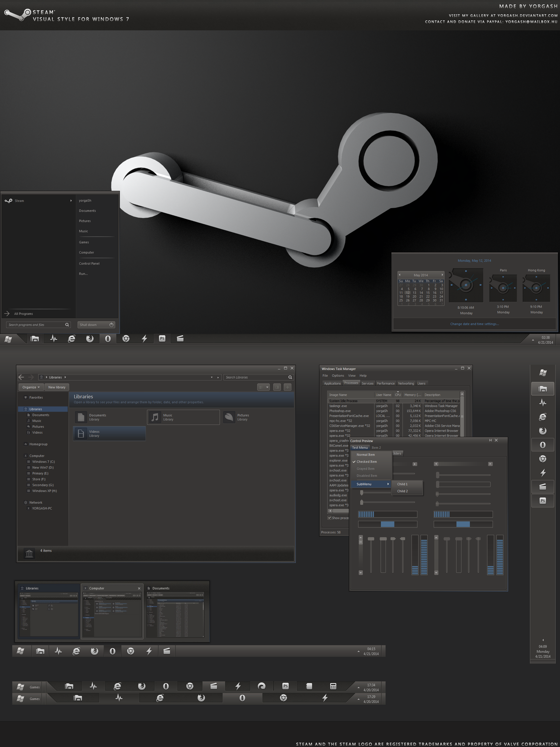Show hidden tray icons on 02:38 taskbar
The height and width of the screenshot is (747, 560).
point(533,340)
